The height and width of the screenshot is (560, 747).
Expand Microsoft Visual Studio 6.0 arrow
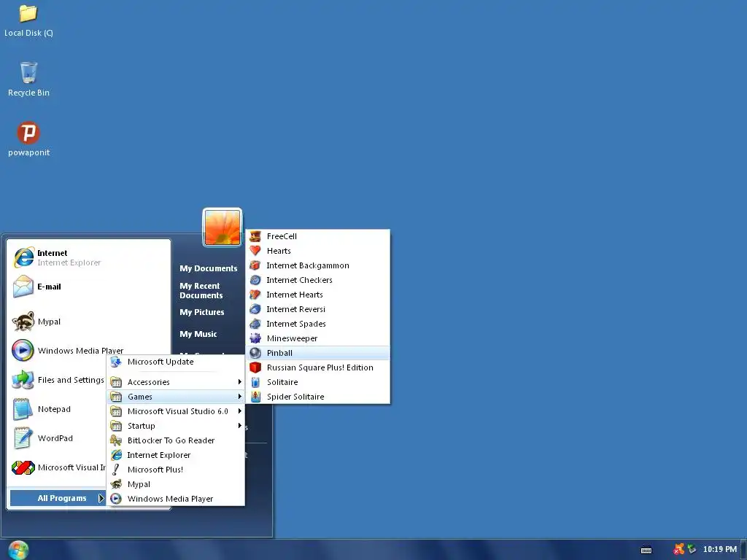pos(239,411)
